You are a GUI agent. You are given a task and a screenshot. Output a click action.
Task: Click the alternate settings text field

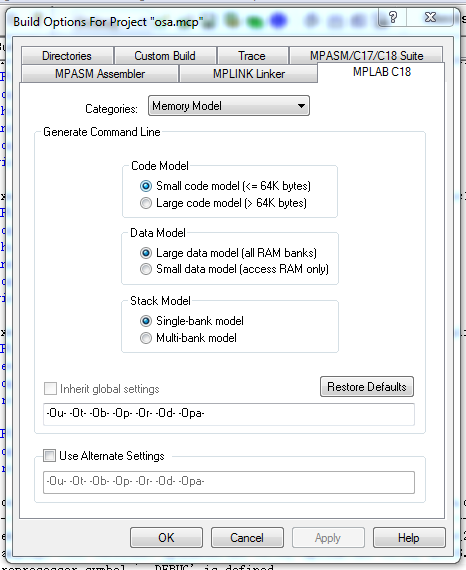[x=229, y=482]
